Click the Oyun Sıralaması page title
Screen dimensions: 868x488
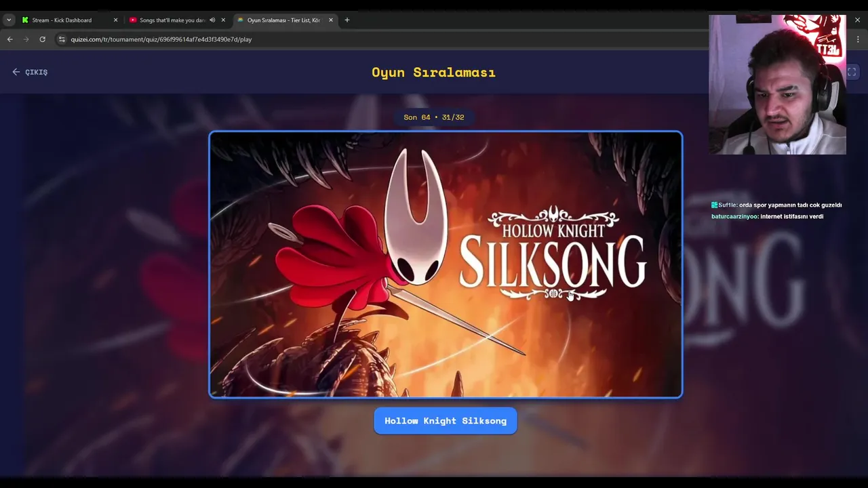(x=433, y=73)
